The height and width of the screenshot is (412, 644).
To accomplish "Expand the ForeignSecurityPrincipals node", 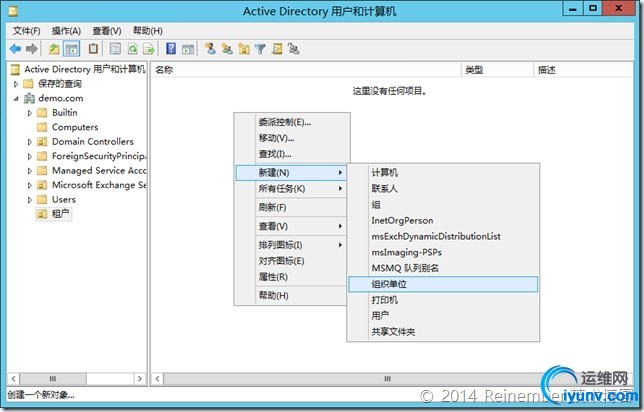I will 30,157.
